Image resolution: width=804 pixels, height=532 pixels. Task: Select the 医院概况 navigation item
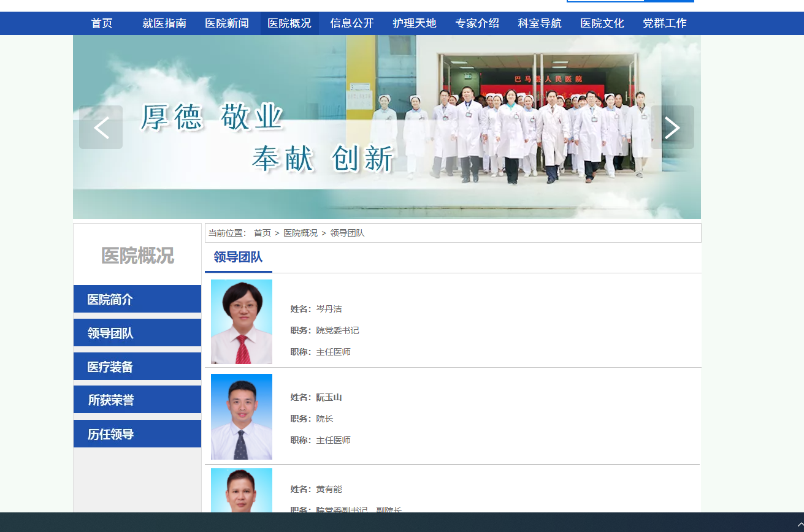point(289,23)
